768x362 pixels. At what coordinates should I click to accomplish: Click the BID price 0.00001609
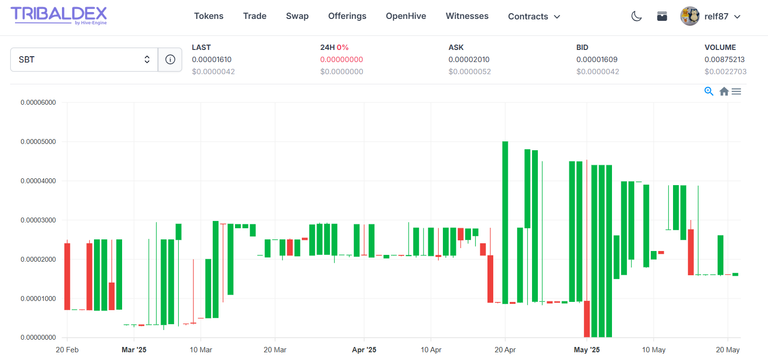pyautogui.click(x=597, y=60)
